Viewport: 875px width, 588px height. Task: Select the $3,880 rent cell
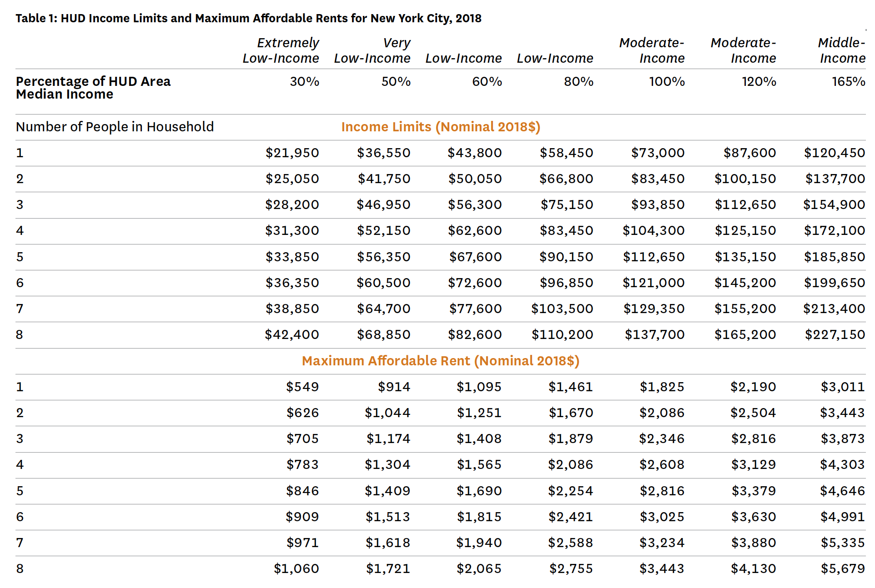click(x=753, y=543)
